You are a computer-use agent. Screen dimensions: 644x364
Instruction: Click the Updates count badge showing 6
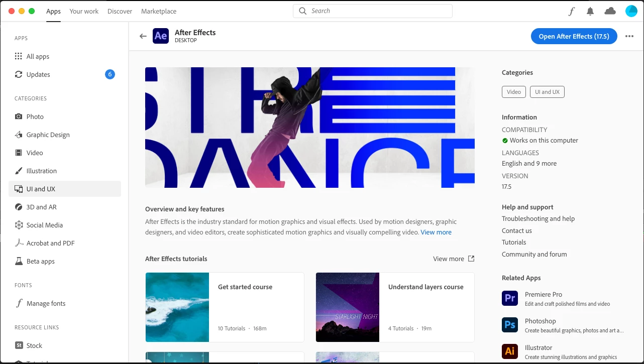110,74
